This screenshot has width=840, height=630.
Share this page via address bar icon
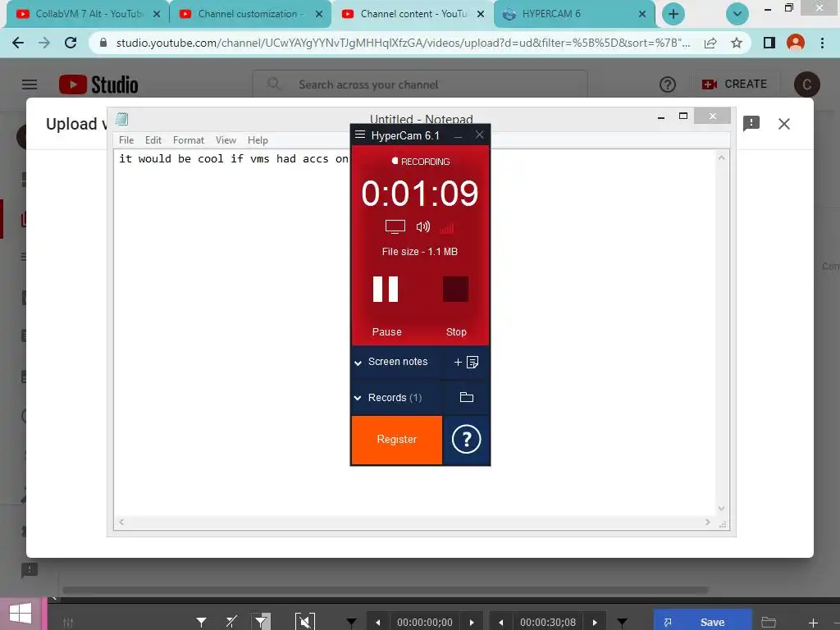click(x=710, y=43)
